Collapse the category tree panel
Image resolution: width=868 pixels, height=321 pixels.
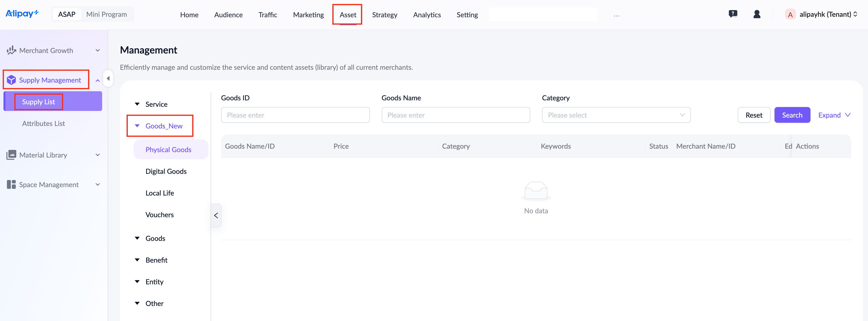pos(216,215)
